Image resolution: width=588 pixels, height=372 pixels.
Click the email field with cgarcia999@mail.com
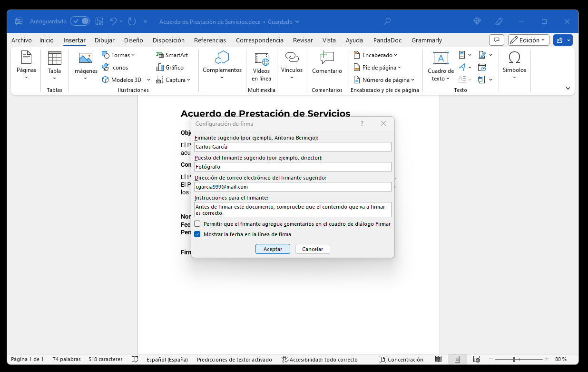pos(293,187)
